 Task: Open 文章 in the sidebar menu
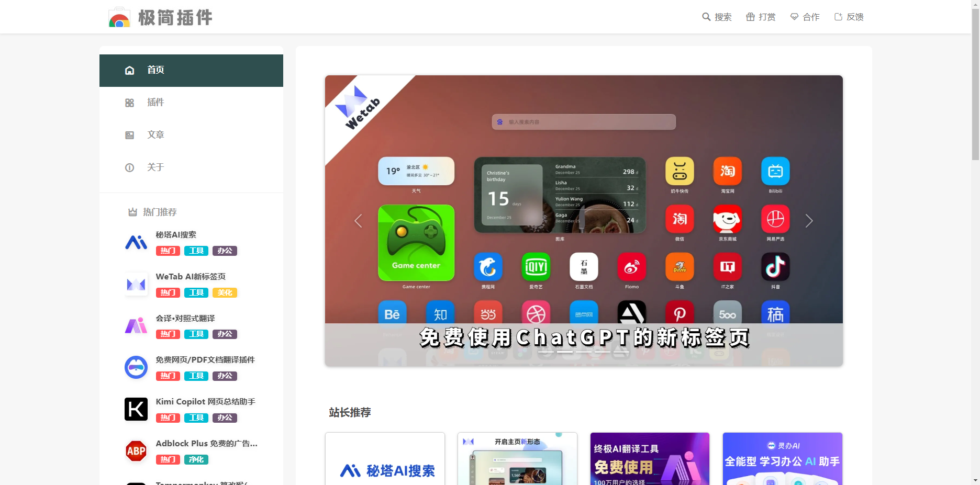pyautogui.click(x=191, y=135)
